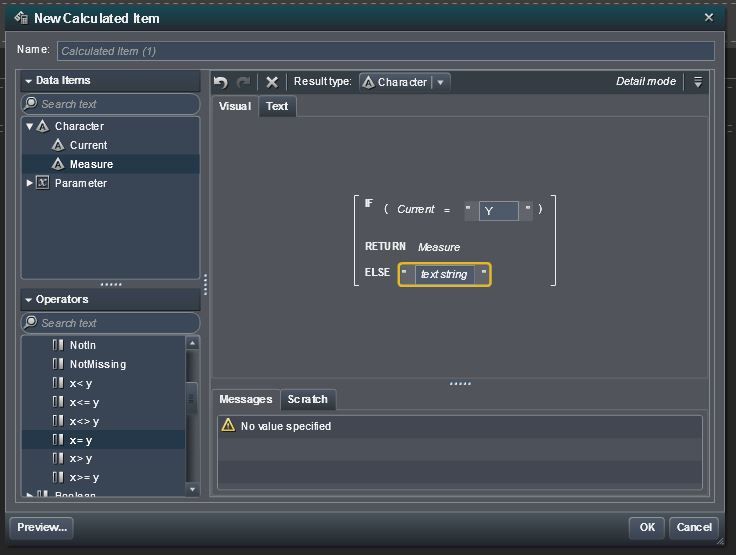Image resolution: width=736 pixels, height=555 pixels.
Task: Click the ELSE text string field
Action: [x=444, y=274]
